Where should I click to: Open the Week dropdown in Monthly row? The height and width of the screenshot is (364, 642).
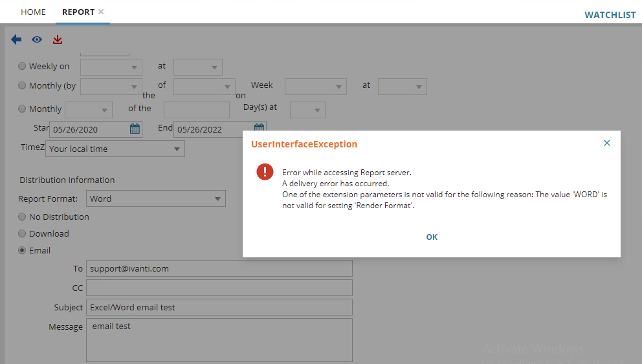pyautogui.click(x=315, y=86)
